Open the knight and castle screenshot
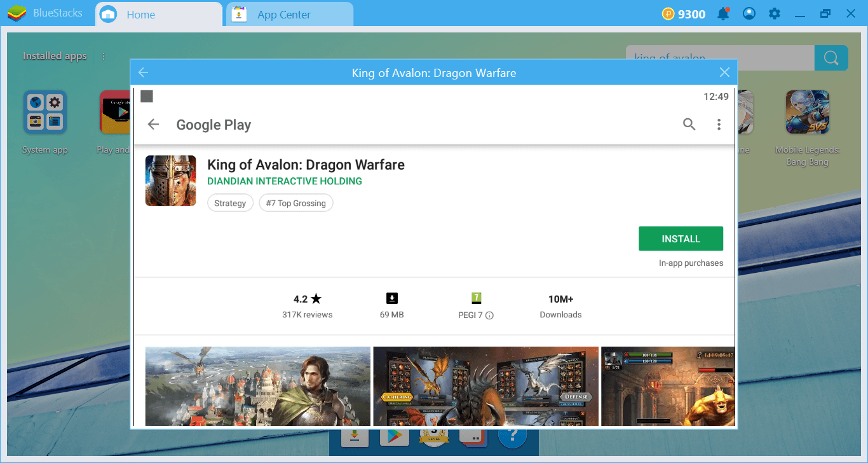The width and height of the screenshot is (868, 463). pos(258,386)
